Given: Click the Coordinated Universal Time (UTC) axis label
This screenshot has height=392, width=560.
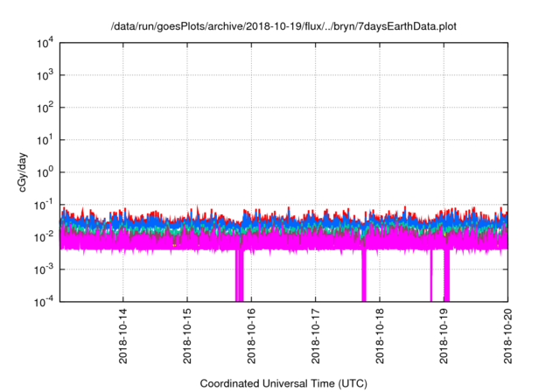Looking at the screenshot, I should [x=283, y=383].
